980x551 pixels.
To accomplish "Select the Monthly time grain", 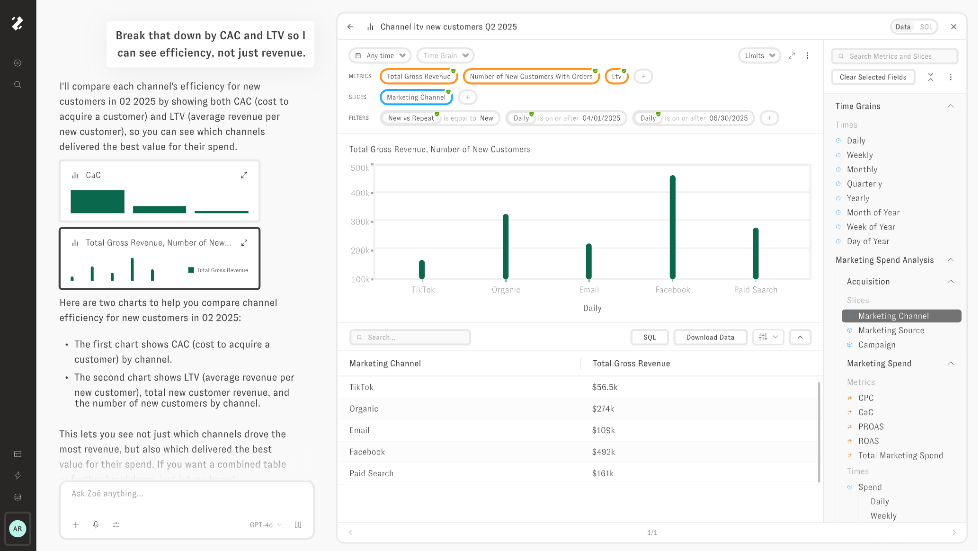I will [862, 169].
